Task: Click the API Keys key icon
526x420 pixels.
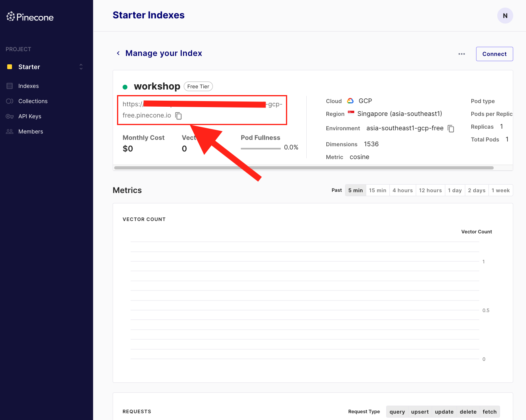Action: coord(10,116)
